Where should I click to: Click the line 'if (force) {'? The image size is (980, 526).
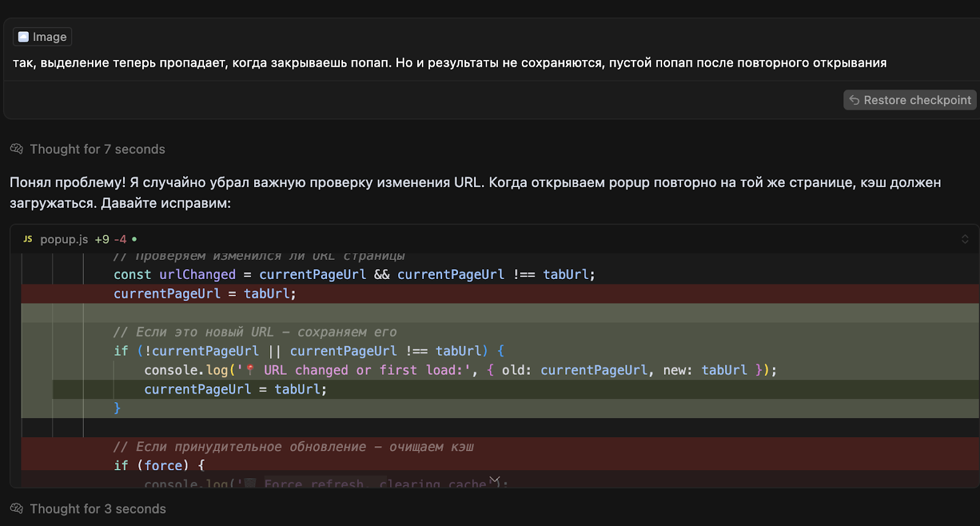pos(159,466)
